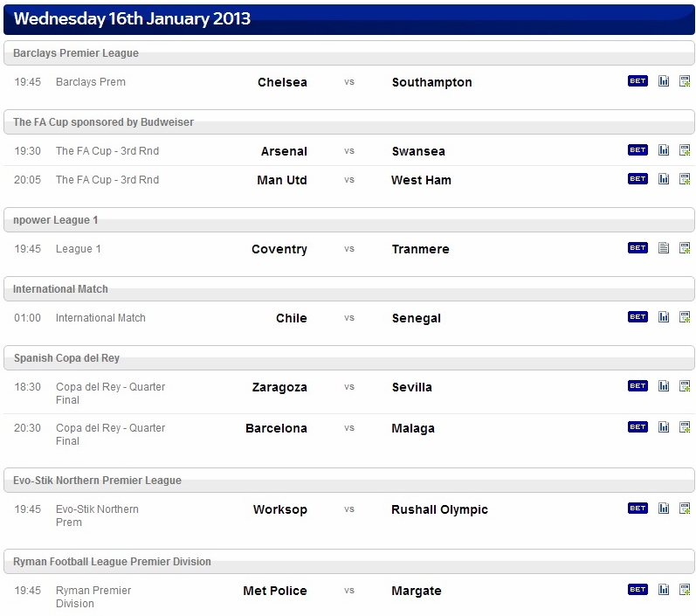Open the stats chart icon for Zaragoza vs Sevilla
Screen dimensions: 696x616
pyautogui.click(x=663, y=386)
